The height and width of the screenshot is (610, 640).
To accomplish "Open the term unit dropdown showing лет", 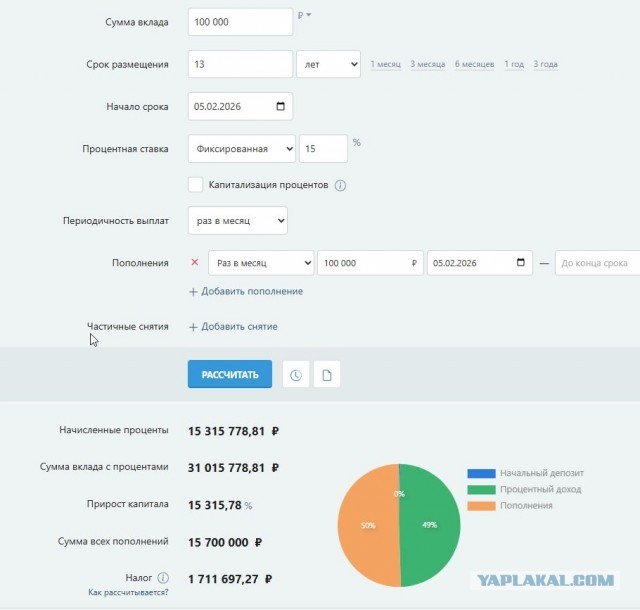I will tap(329, 64).
